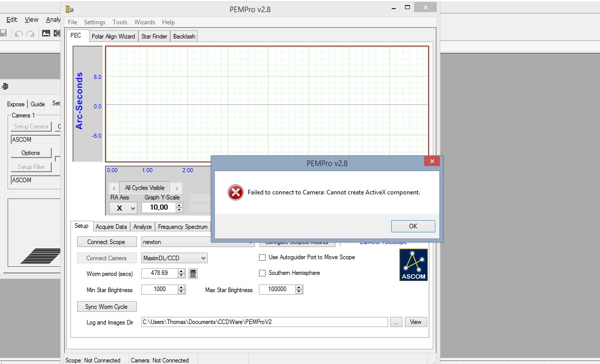Click undo icon in background window toolbar
Screen dimensions: 600x364
point(18,33)
